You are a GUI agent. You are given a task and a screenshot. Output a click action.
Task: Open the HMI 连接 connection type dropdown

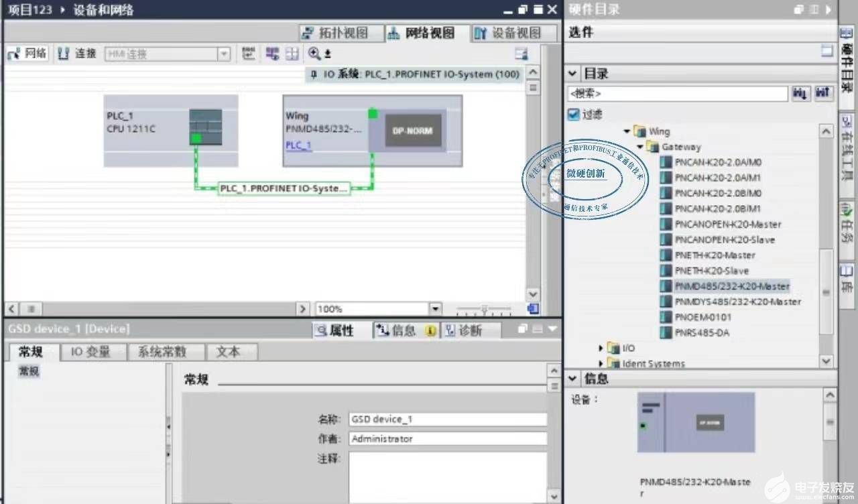(224, 54)
